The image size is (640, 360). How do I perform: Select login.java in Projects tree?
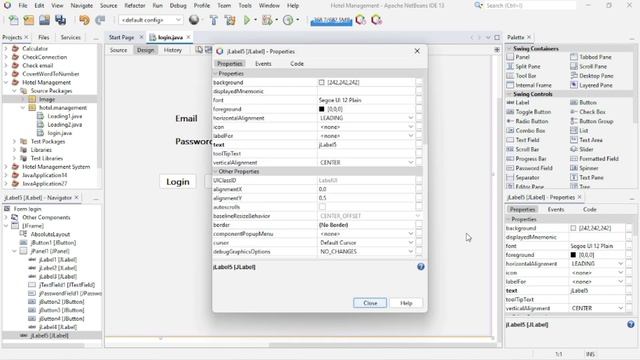tap(55, 133)
